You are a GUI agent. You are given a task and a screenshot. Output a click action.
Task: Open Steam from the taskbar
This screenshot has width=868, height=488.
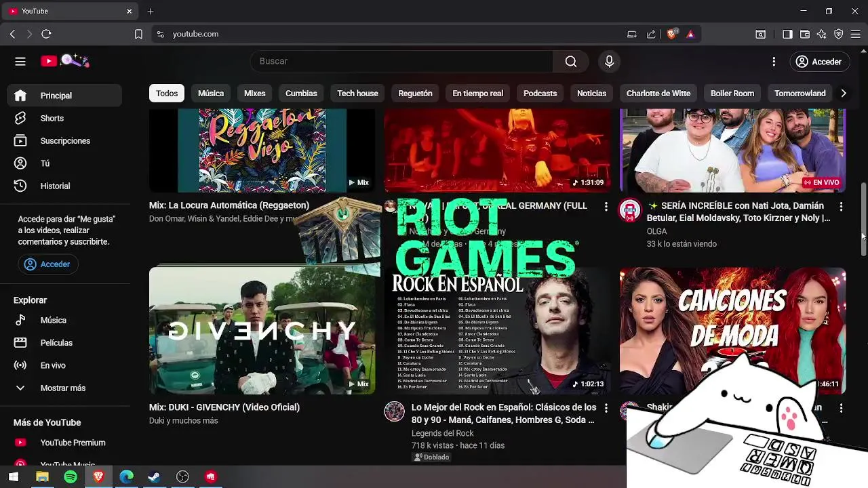point(155,477)
